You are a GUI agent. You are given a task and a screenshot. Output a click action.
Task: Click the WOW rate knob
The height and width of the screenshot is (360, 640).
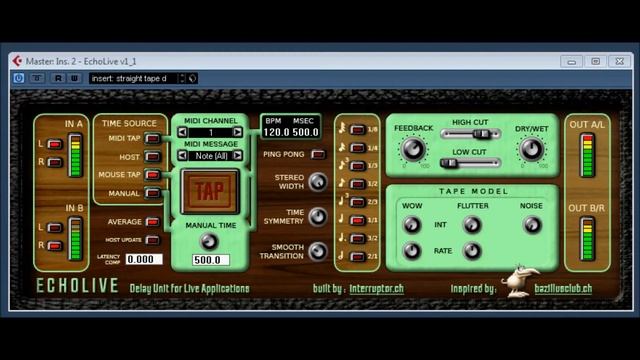(x=411, y=251)
